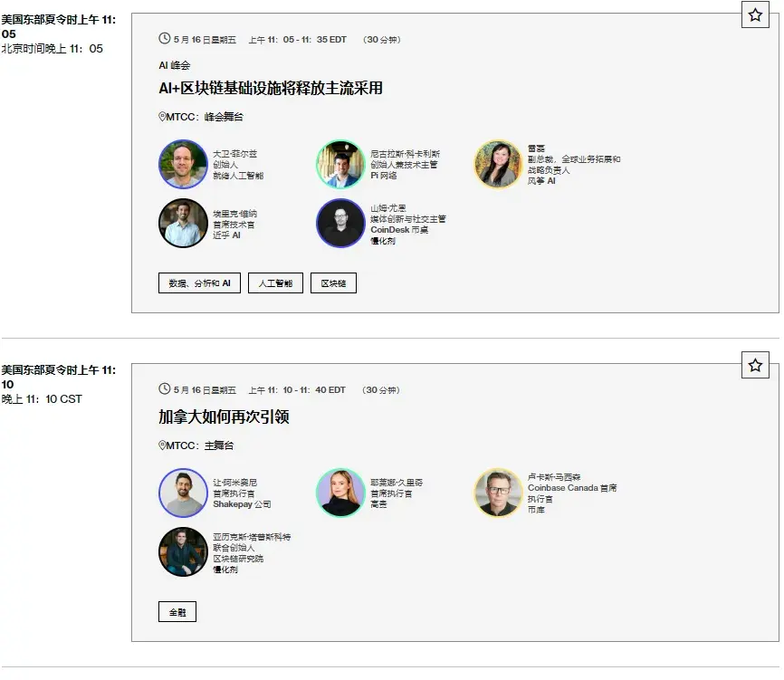This screenshot has height=680, width=784.
Task: Click the clock icon of the 11:05 session
Action: (164, 39)
